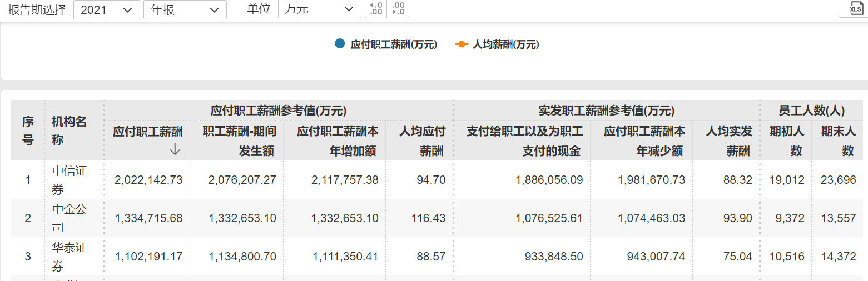868x281 pixels.
Task: Click value 2,022,142.73 for 中信证券
Action: click(148, 180)
